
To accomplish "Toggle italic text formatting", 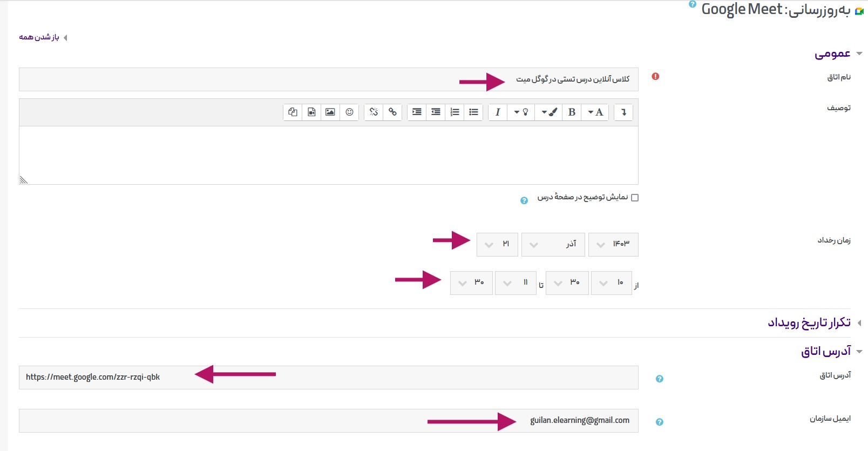I will tap(498, 112).
